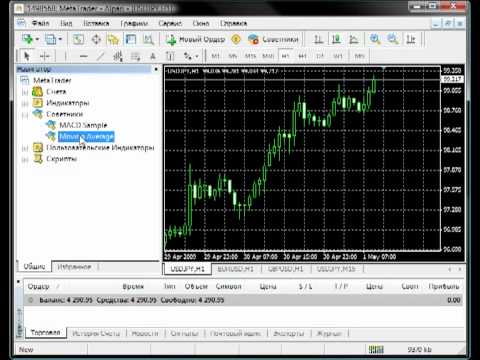The width and height of the screenshot is (480, 360).
Task: Click the MACD Sample expert advisor icon
Action: point(51,125)
